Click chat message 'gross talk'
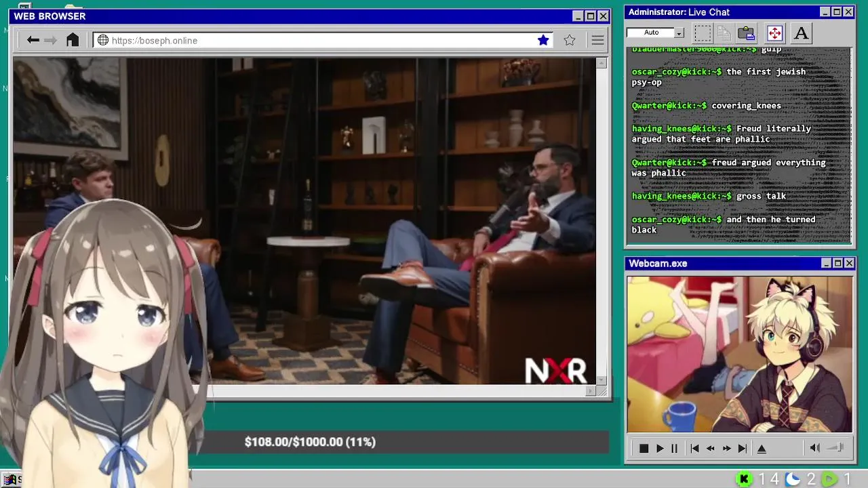 coord(762,197)
